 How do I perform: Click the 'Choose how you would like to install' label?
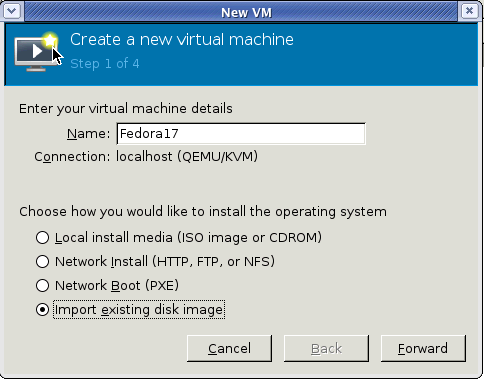(203, 212)
